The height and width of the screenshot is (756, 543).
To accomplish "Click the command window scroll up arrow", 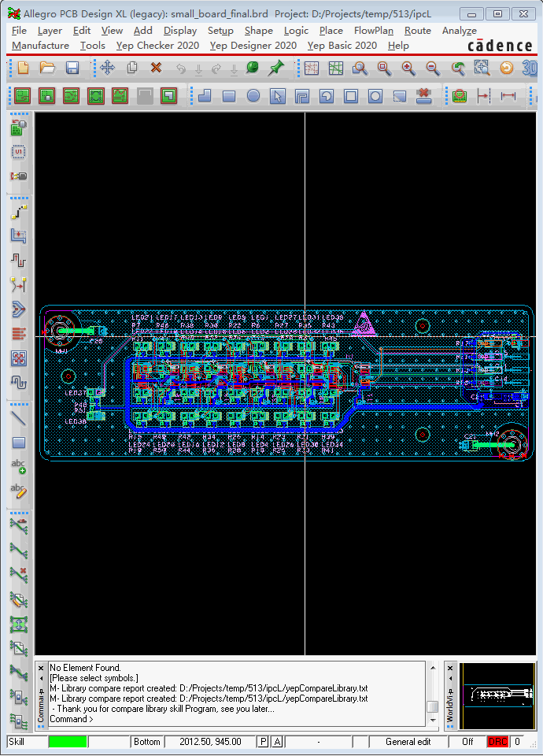I will (x=433, y=668).
